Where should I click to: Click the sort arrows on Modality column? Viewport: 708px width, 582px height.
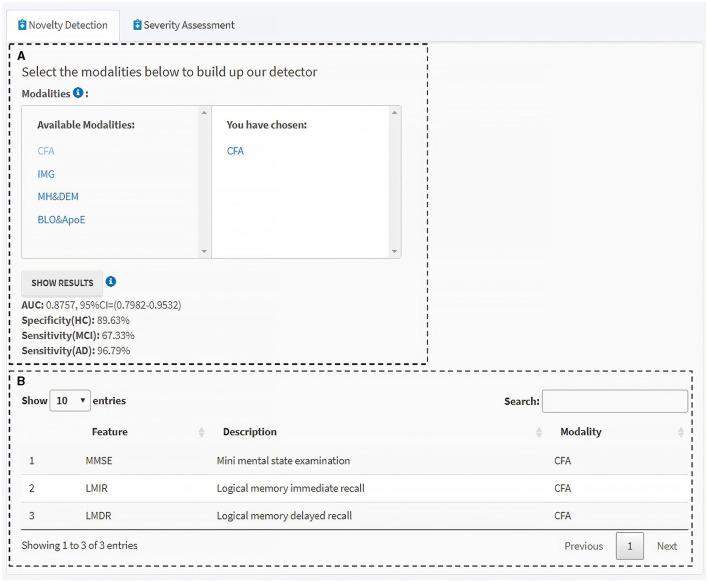681,432
